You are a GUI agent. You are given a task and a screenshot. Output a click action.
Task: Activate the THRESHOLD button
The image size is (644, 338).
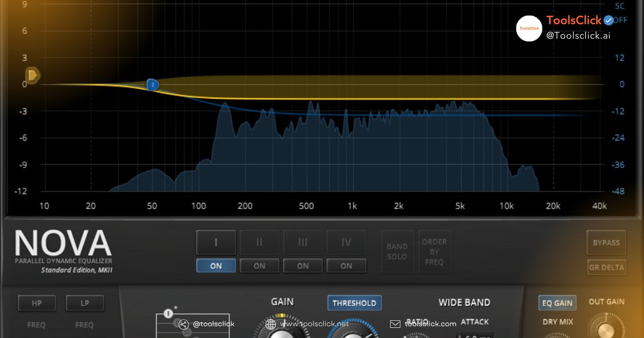[354, 303]
